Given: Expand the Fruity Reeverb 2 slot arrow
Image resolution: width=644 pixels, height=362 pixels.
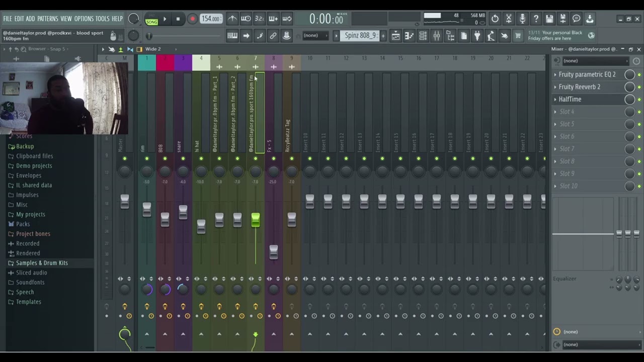Looking at the screenshot, I should pos(555,87).
